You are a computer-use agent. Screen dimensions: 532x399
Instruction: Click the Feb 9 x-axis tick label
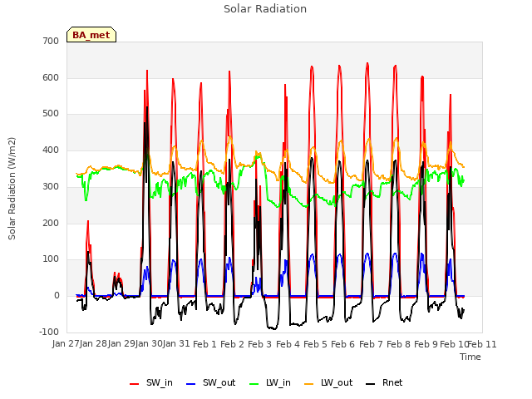point(426,344)
